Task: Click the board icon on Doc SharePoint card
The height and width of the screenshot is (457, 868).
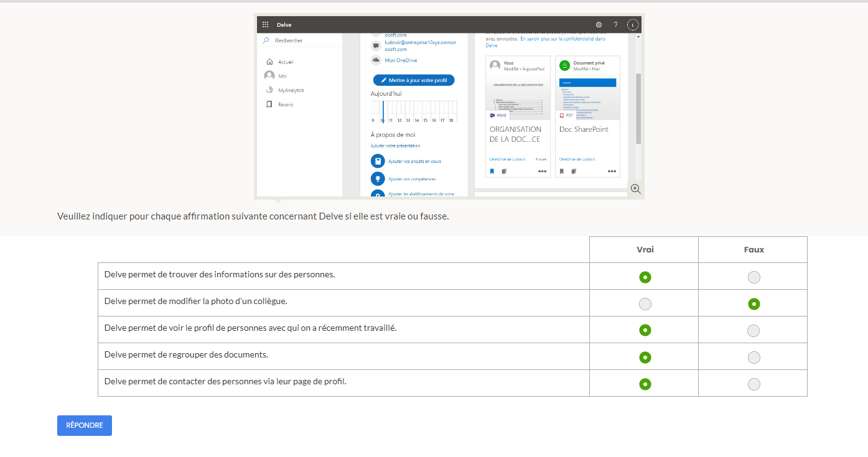Action: pos(574,171)
